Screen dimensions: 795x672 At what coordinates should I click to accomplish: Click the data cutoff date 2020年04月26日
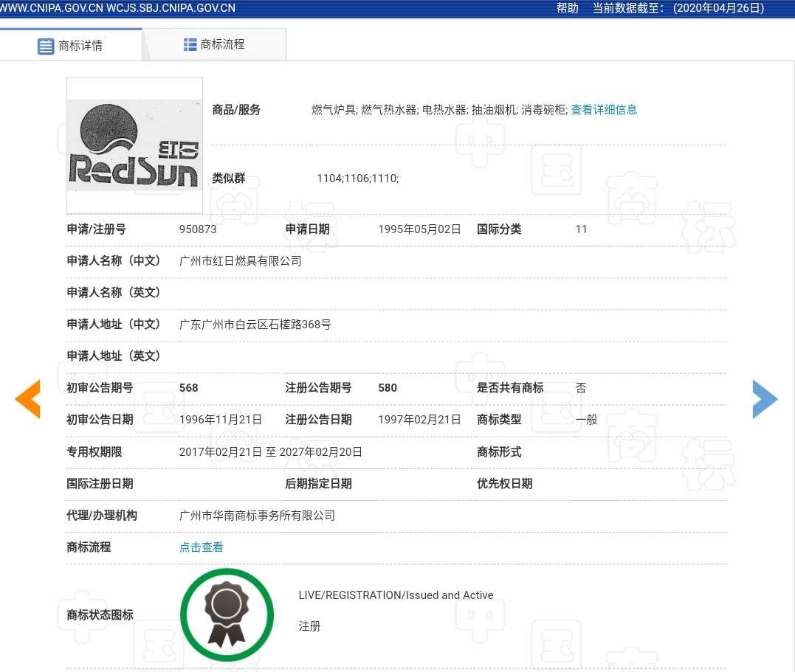[718, 8]
